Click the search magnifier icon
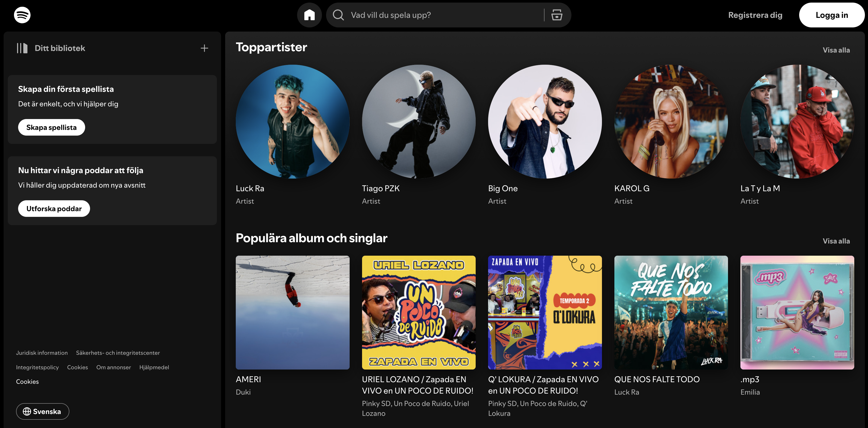868x428 pixels. click(x=338, y=15)
